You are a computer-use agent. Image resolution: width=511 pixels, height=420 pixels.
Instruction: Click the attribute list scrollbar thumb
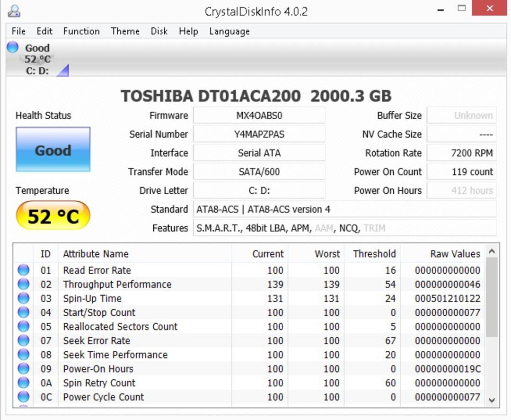point(492,297)
